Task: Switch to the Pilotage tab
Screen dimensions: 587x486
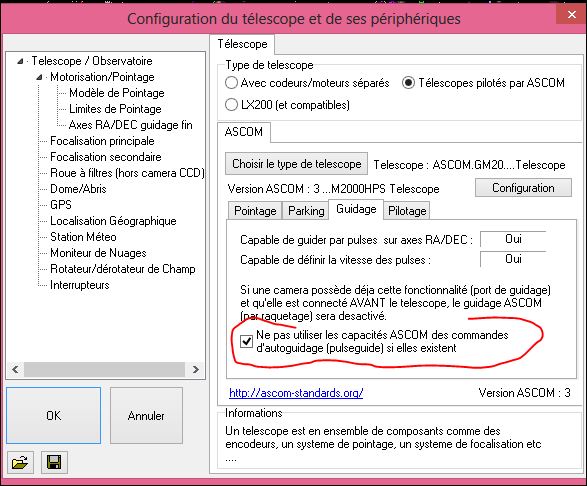Action: [x=407, y=211]
